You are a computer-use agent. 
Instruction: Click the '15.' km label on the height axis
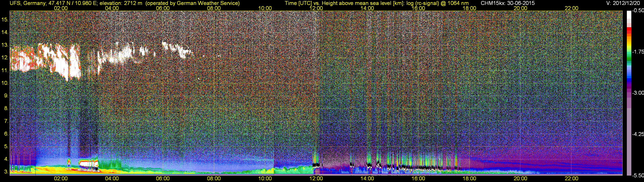click(x=5, y=19)
